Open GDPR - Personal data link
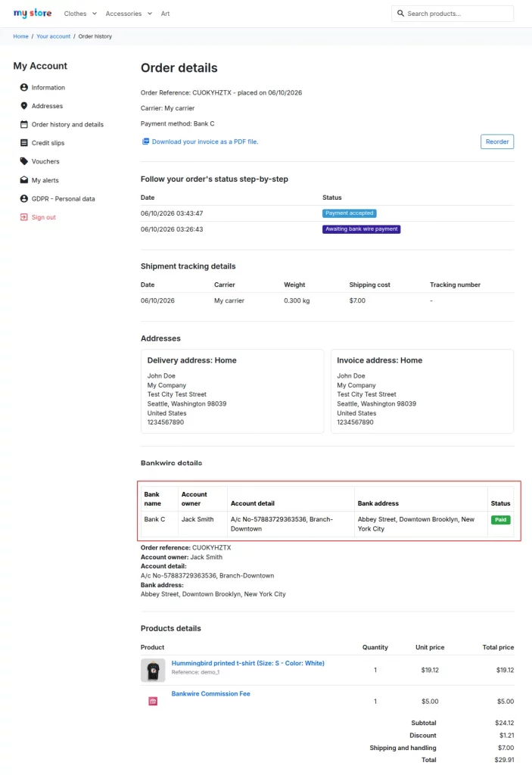 coord(64,199)
